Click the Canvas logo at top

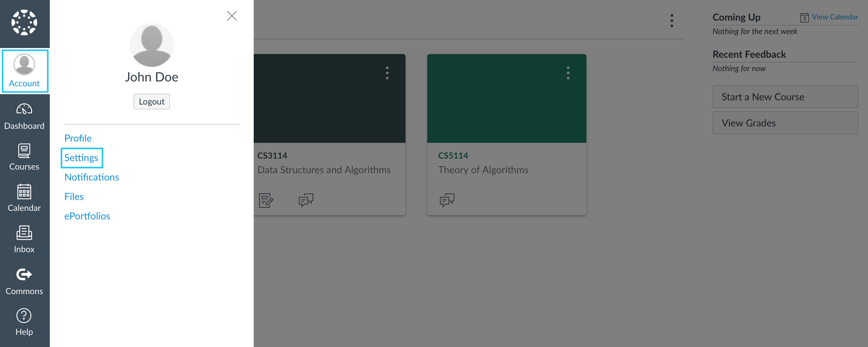click(24, 22)
